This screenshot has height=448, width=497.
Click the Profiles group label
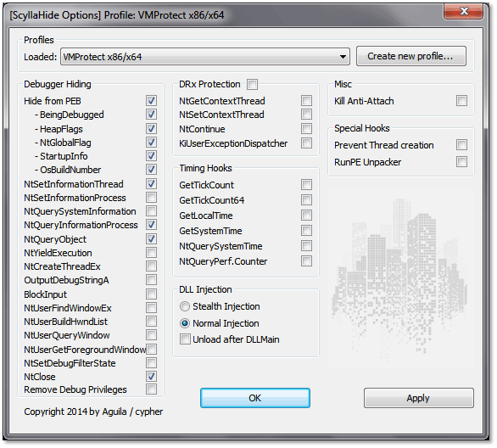(x=39, y=40)
